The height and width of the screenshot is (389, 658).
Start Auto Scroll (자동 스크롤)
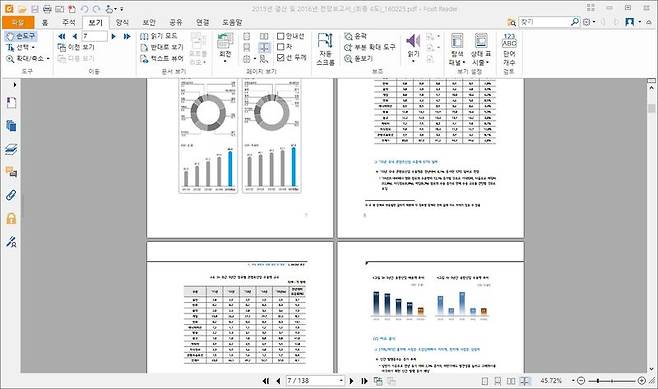[x=325, y=49]
